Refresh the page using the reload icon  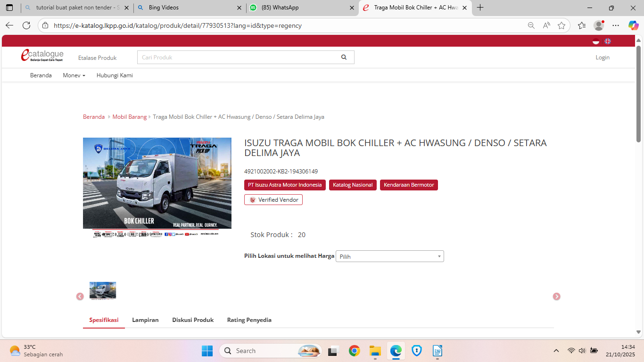pos(26,25)
